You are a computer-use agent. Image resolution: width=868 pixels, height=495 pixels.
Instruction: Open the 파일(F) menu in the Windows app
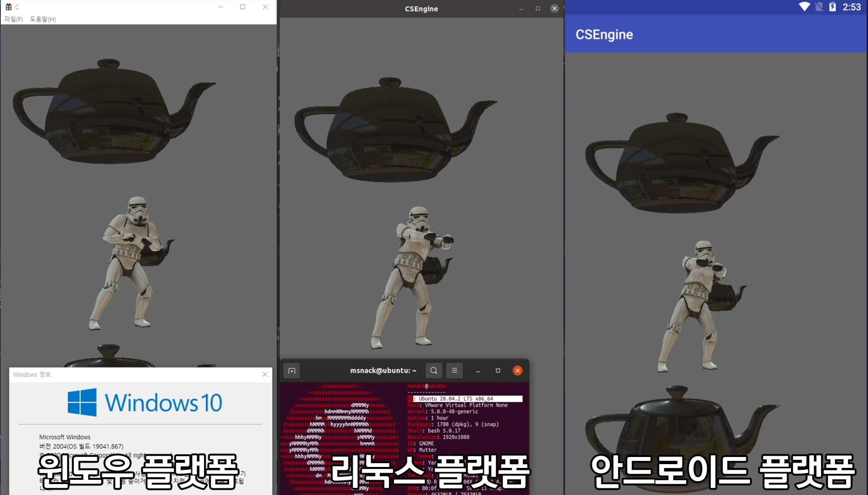tap(13, 19)
